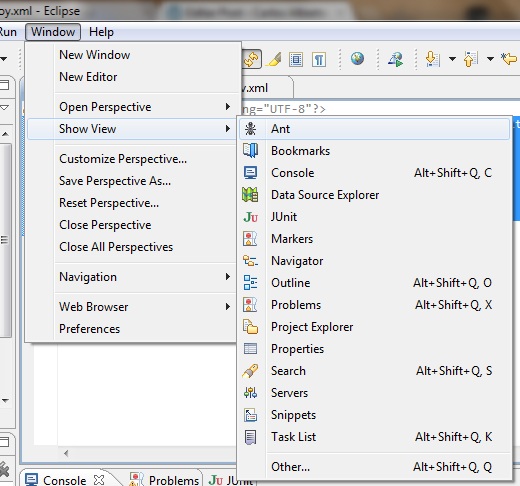Viewport: 520px width, 486px height.
Task: Click the Navigator tree icon
Action: [x=250, y=261]
